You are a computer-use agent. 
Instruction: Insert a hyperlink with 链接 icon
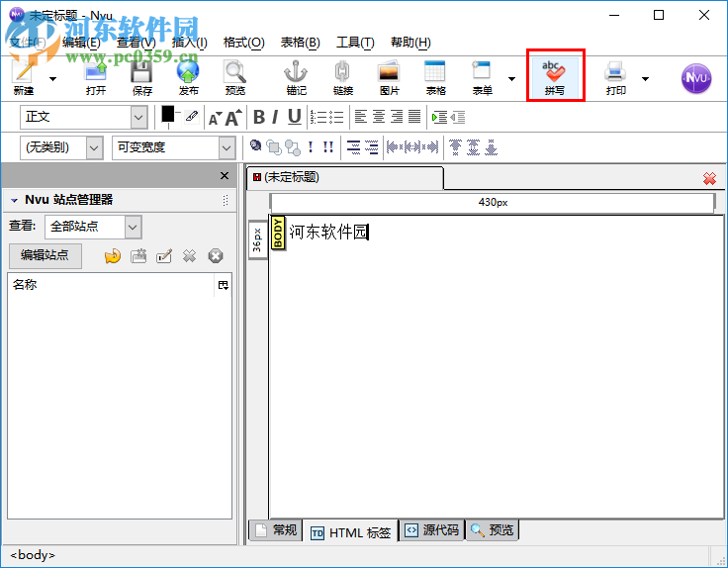pyautogui.click(x=343, y=77)
